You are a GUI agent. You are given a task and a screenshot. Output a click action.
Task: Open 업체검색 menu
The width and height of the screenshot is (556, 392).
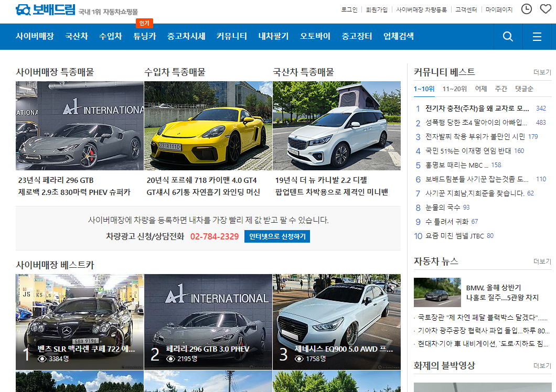tap(399, 36)
